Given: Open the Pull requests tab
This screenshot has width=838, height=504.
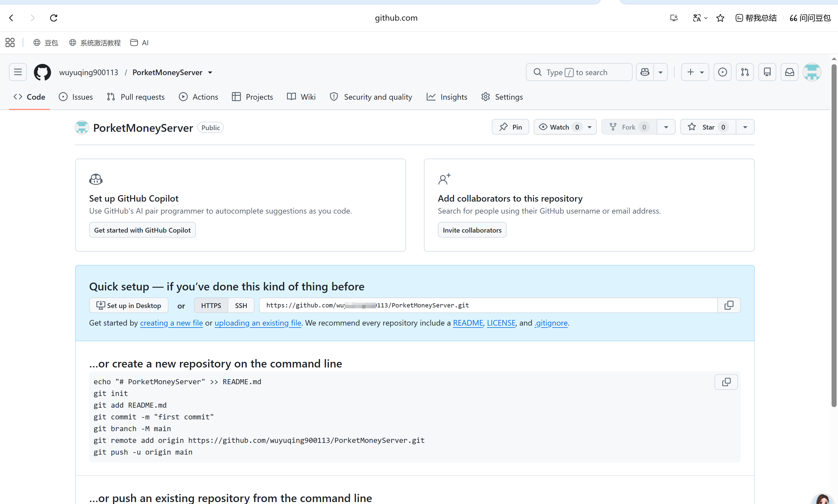Looking at the screenshot, I should click(136, 97).
